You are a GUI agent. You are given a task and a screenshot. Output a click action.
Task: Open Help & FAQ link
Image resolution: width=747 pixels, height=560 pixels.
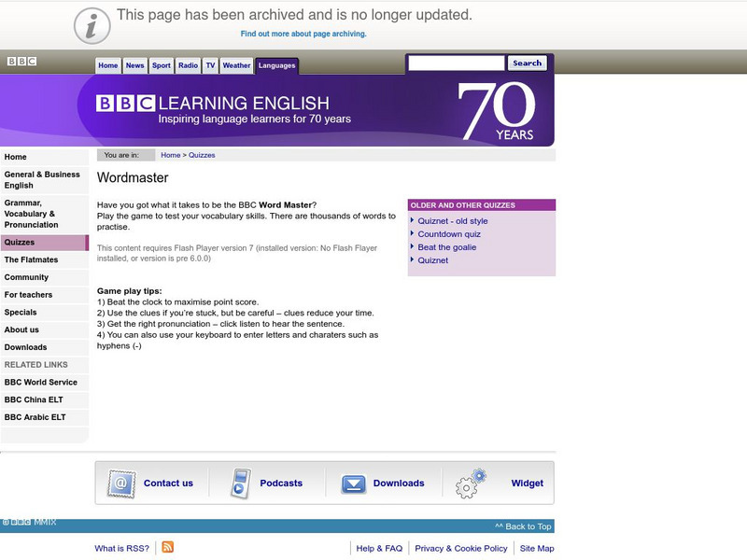pos(379,548)
